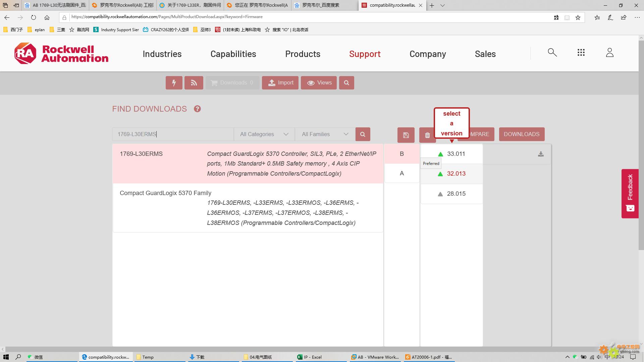This screenshot has height=362, width=644.
Task: Expand the All Families dropdown
Action: (x=325, y=134)
